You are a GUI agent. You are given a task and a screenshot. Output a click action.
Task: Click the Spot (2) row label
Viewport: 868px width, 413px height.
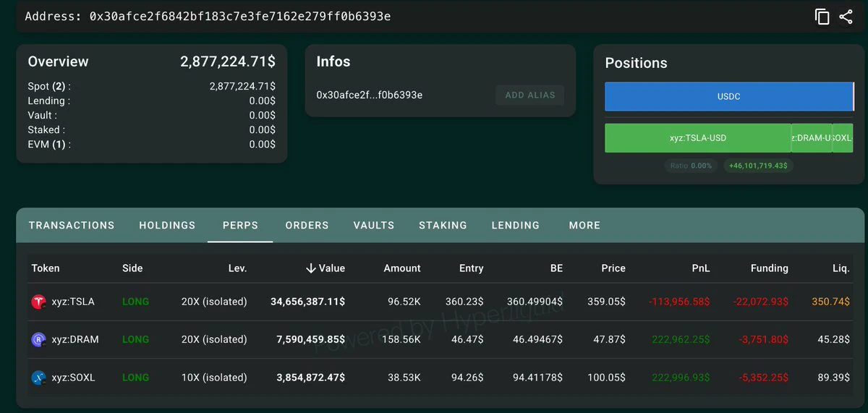(49, 86)
